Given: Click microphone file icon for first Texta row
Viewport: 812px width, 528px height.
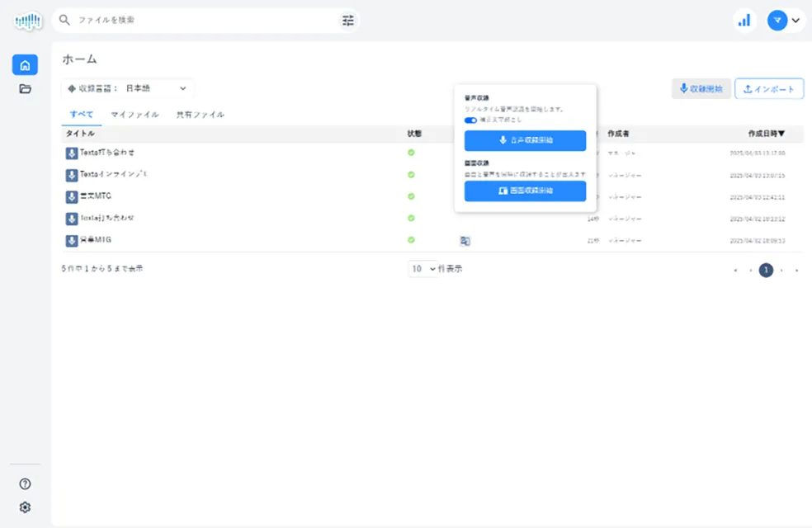Looking at the screenshot, I should (72, 153).
